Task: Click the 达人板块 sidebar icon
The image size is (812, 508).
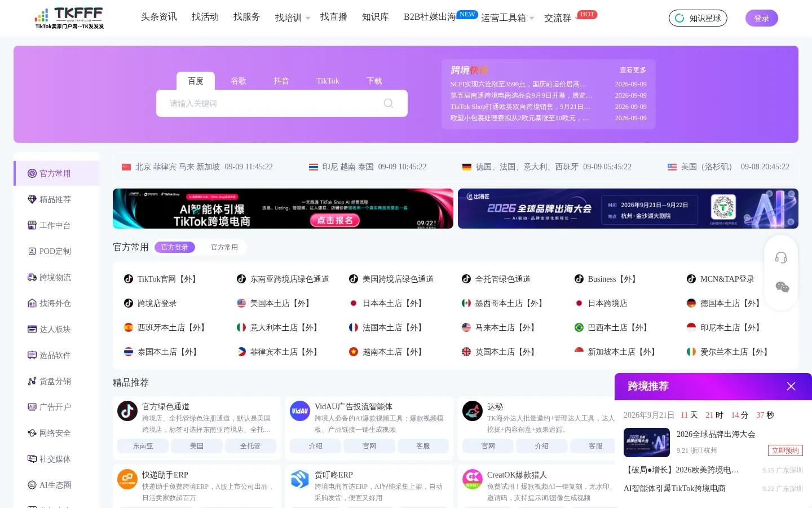Action: 32,329
